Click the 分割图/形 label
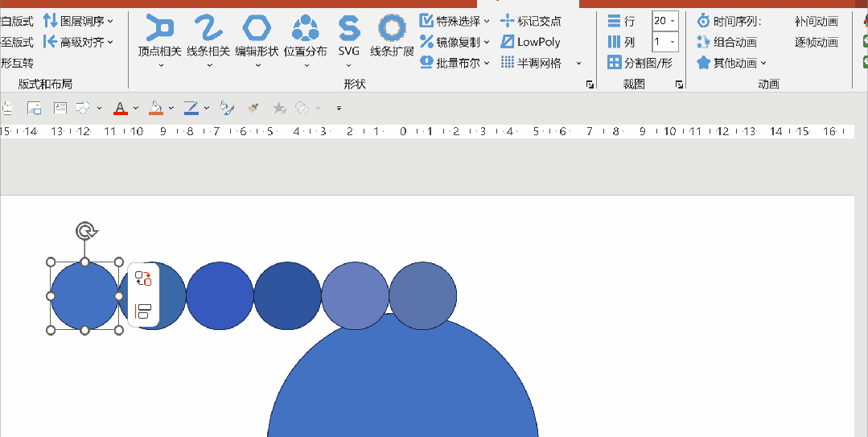The image size is (868, 437). click(x=648, y=63)
